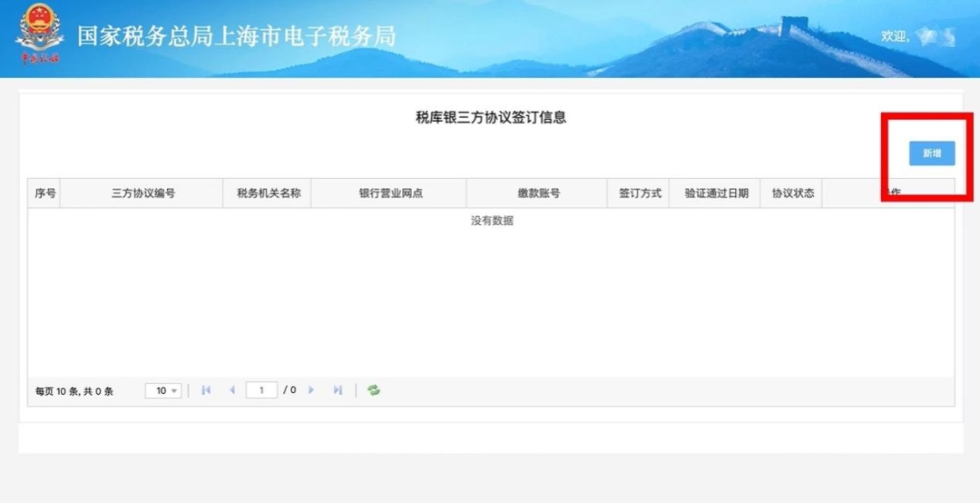Click the 新增 button to add agreement
The image size is (980, 503).
932,153
